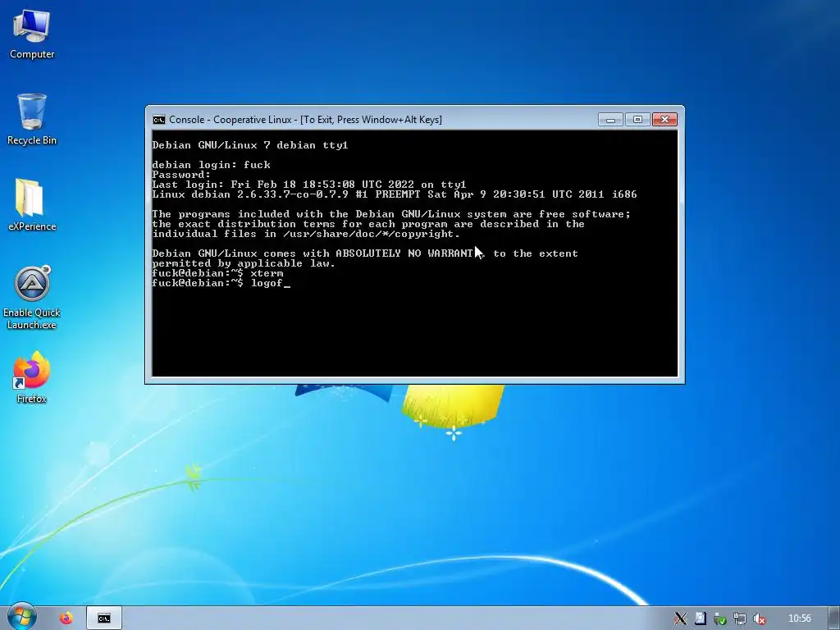Screen dimensions: 840x630
Task: Click the 'Debian GNU/Linux 7 debian tty1' line
Action: coord(250,145)
